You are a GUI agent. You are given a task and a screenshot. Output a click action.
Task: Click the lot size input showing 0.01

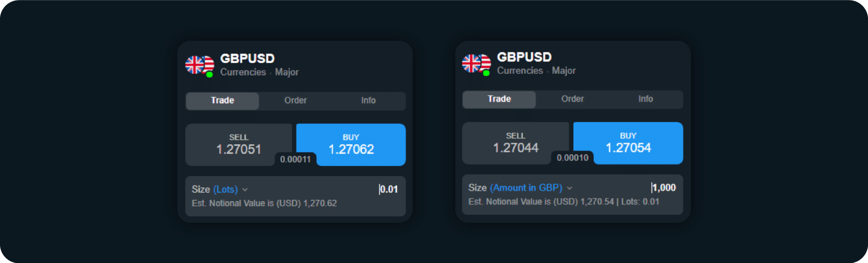pos(389,189)
